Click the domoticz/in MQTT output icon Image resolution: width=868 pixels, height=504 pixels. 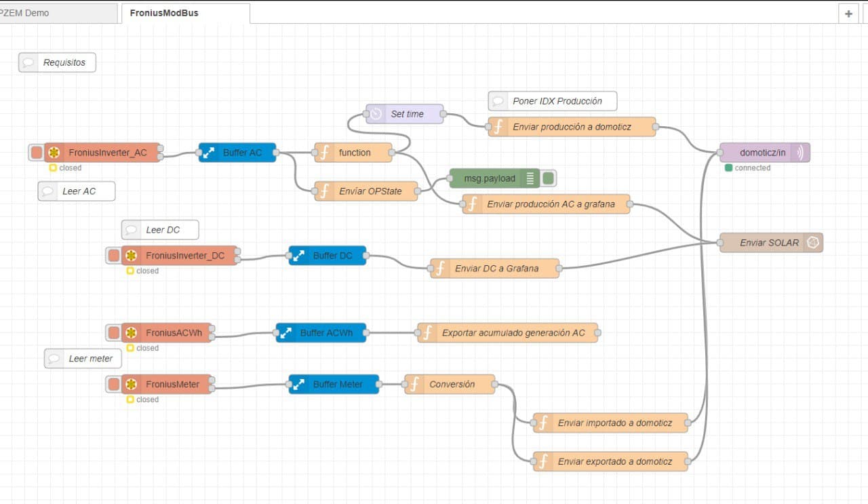(x=800, y=153)
